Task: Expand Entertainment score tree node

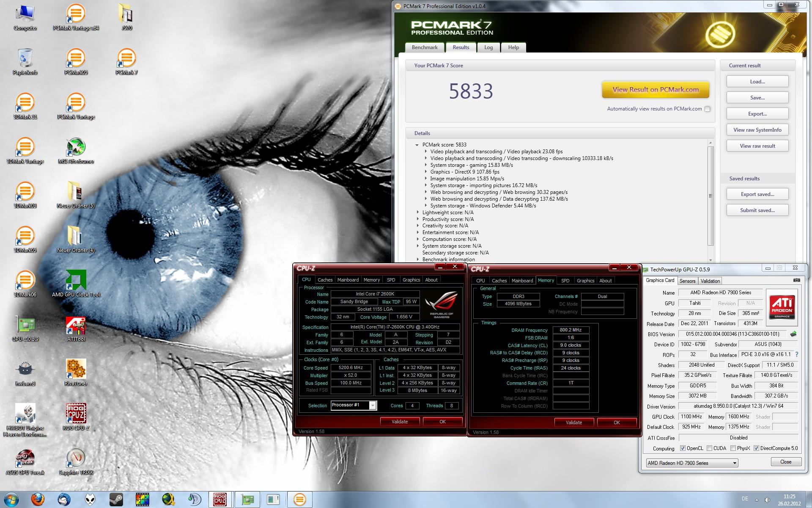Action: pyautogui.click(x=418, y=232)
